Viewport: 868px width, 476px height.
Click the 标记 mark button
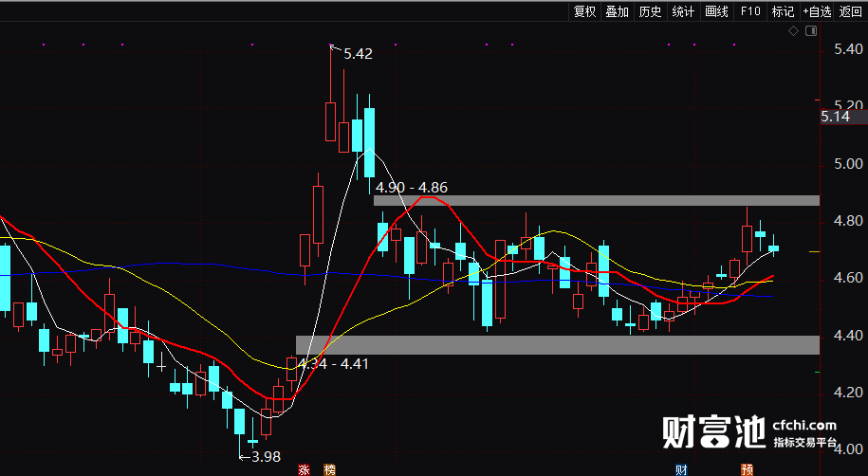783,11
